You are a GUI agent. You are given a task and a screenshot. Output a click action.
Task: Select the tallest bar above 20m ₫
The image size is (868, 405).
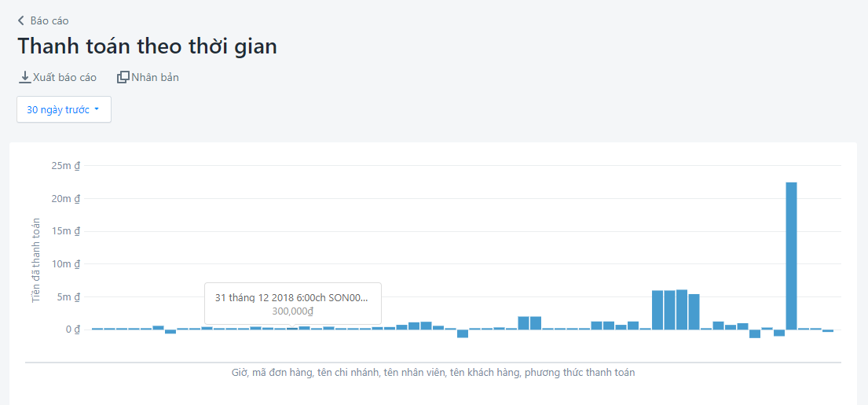[792, 256]
